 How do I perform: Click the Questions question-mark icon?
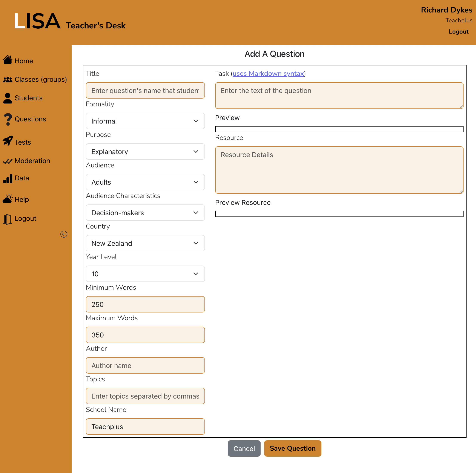(x=8, y=119)
